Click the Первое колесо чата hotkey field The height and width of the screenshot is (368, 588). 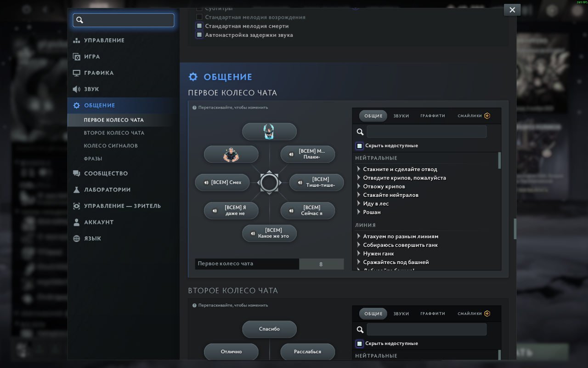click(321, 264)
